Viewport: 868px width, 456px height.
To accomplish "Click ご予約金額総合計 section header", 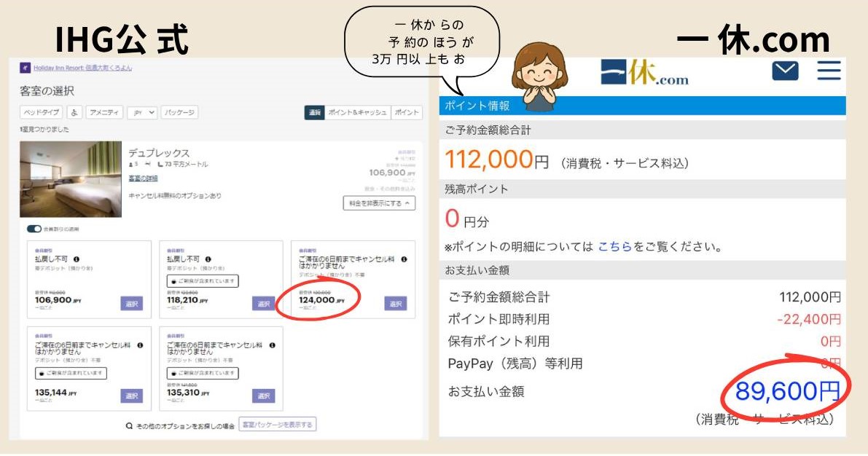I will [642, 130].
